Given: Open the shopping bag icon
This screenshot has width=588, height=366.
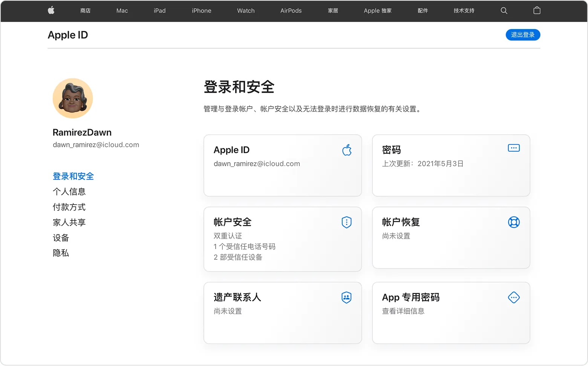Looking at the screenshot, I should click(537, 11).
